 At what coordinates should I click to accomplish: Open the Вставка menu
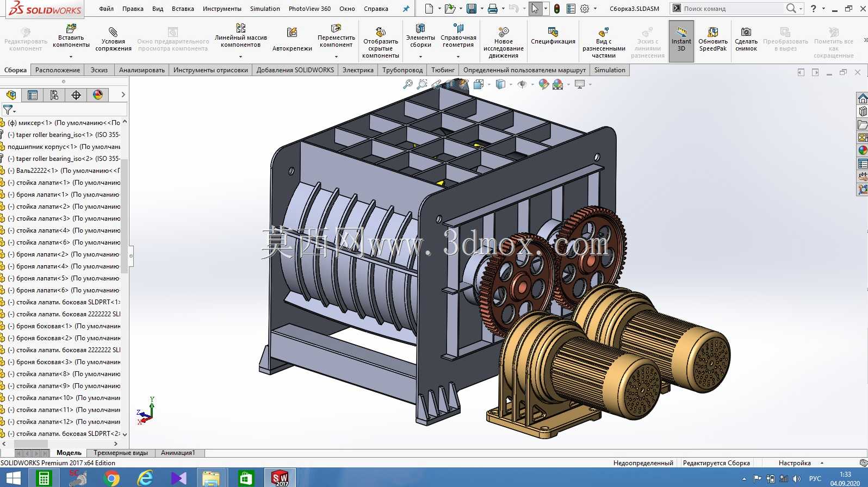click(183, 9)
